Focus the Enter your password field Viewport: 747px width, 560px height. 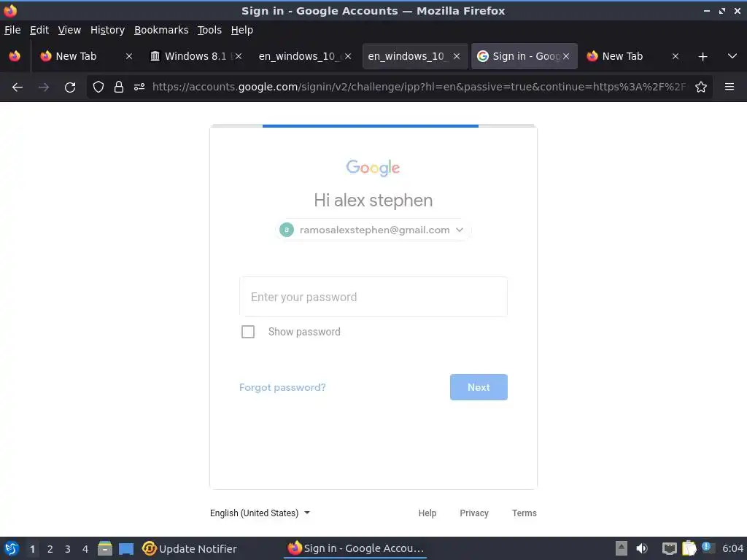(x=373, y=297)
